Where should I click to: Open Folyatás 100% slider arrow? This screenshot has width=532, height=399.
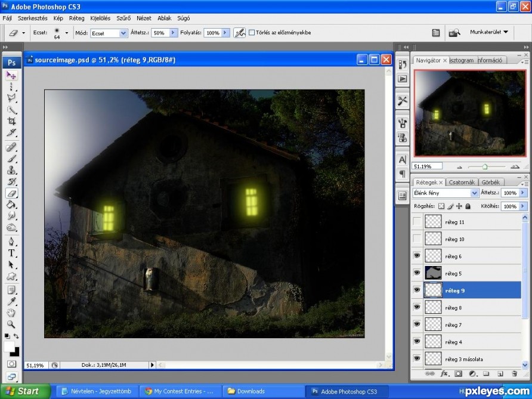[225, 33]
